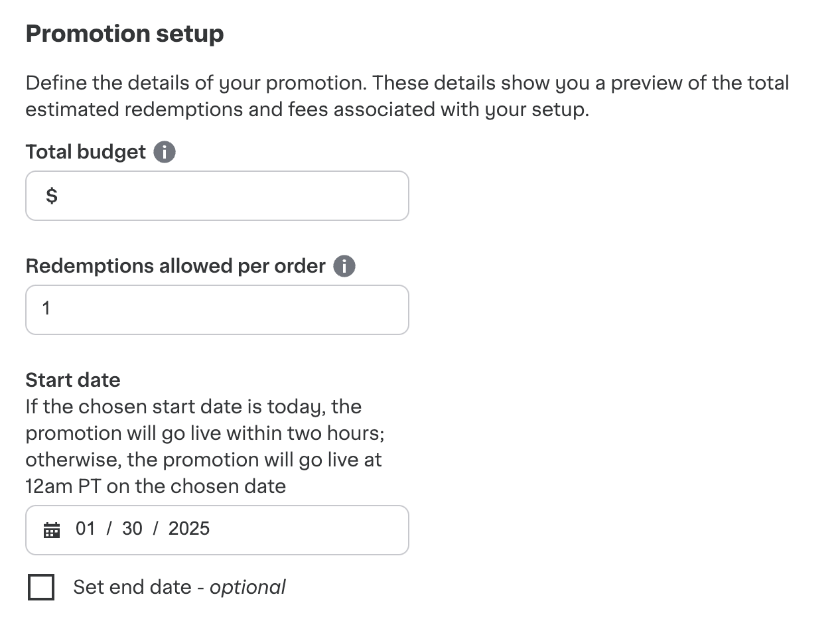Viewport: 840px width, 625px height.
Task: Click the empty right side of the Start date field
Action: 318,529
